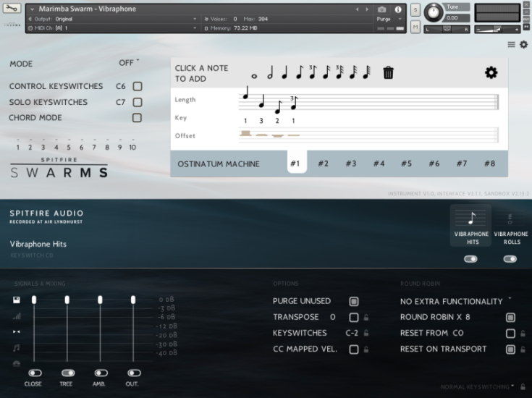The width and height of the screenshot is (532, 398).
Task: Switch to Ostinatum pattern tab #6
Action: point(434,164)
